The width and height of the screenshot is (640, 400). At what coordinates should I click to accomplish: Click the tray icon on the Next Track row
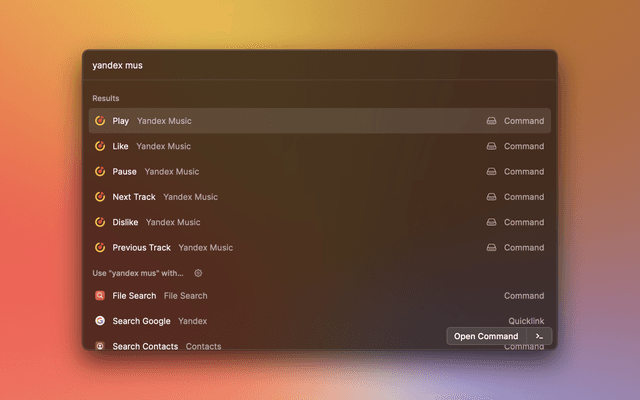tap(491, 197)
